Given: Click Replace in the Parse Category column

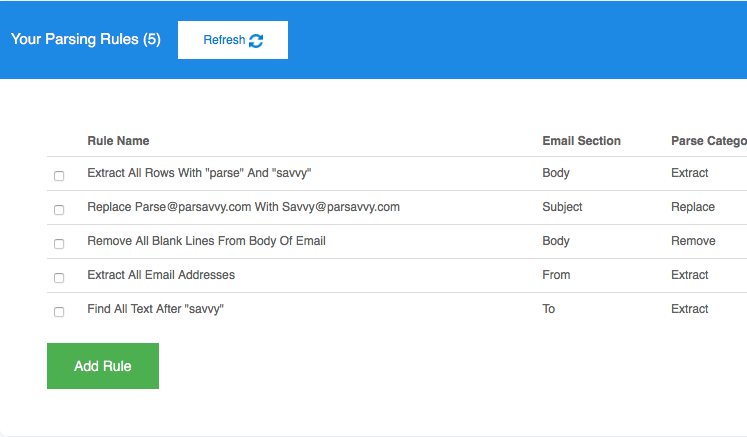Looking at the screenshot, I should click(x=693, y=207).
